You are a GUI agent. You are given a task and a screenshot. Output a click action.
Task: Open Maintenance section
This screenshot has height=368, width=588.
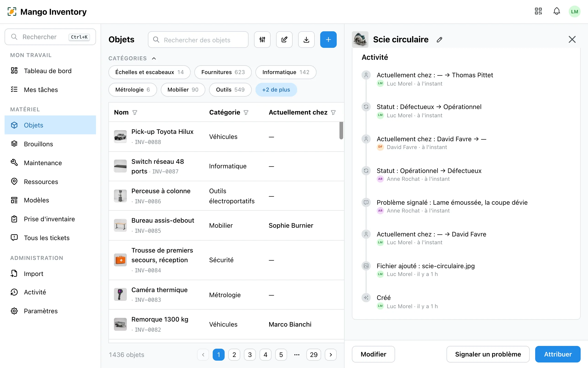coord(50,163)
